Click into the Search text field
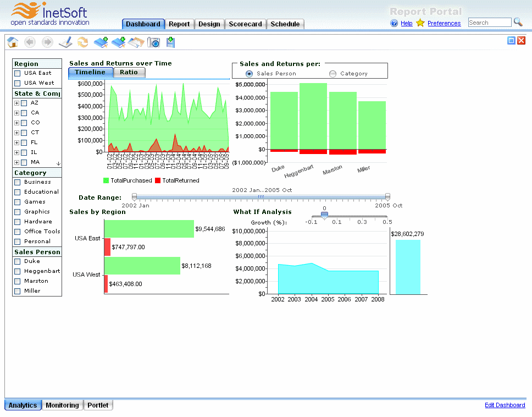The width and height of the screenshot is (532, 417). 489,23
